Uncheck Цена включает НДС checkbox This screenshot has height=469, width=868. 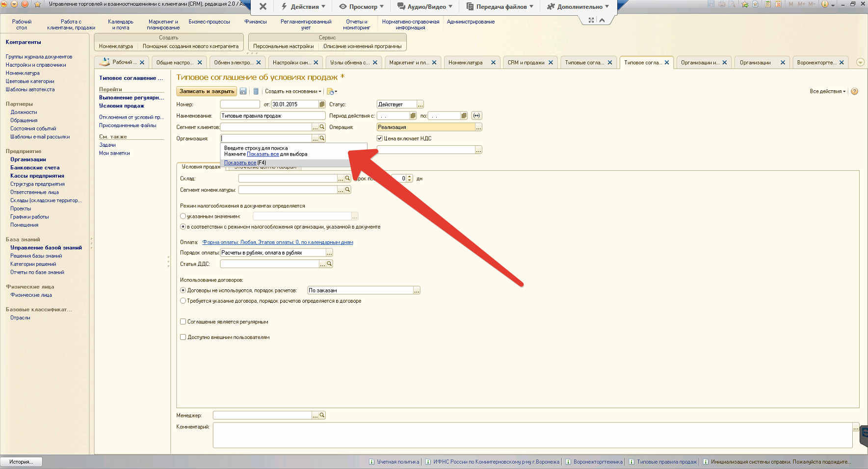click(379, 138)
